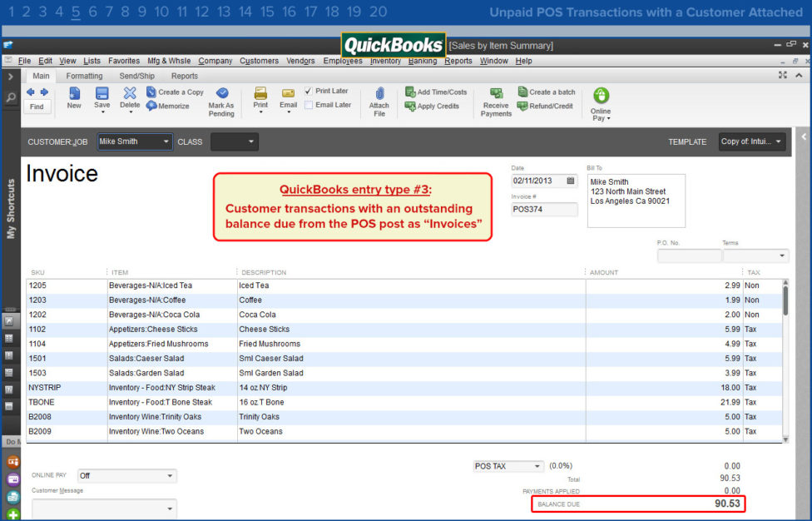Click Add Time/Costs

click(x=436, y=92)
